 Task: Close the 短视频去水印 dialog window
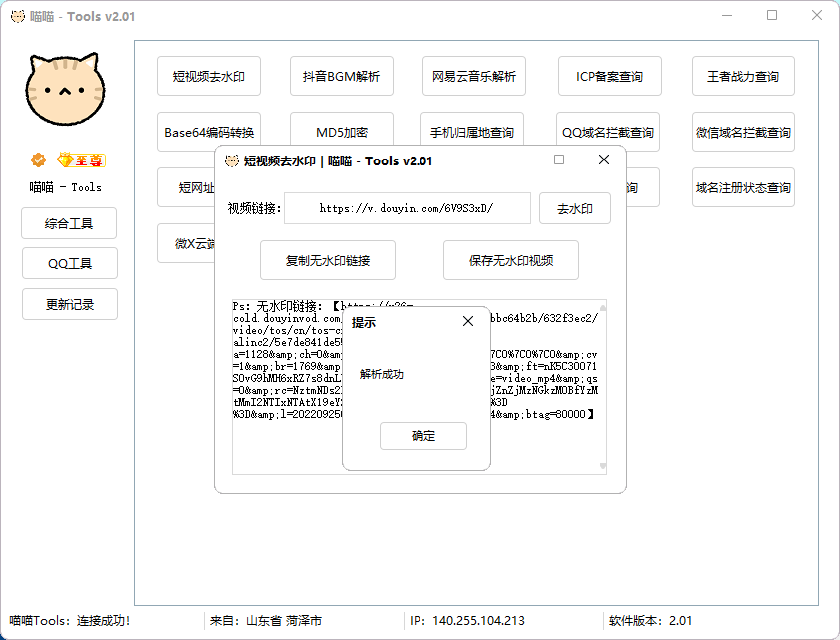pyautogui.click(x=604, y=160)
